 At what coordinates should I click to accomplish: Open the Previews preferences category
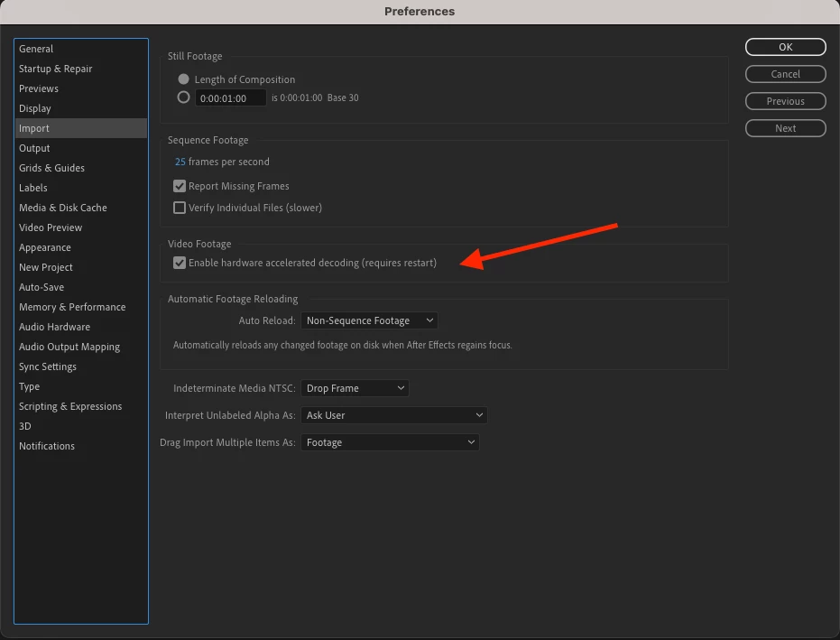(81, 88)
